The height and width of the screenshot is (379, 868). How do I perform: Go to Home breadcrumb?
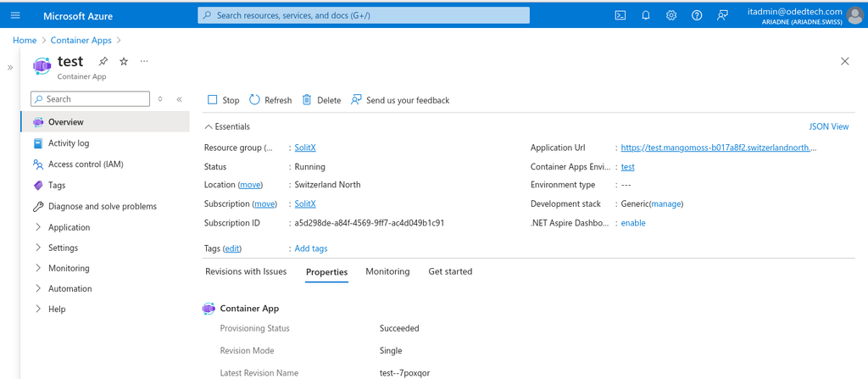pos(25,41)
